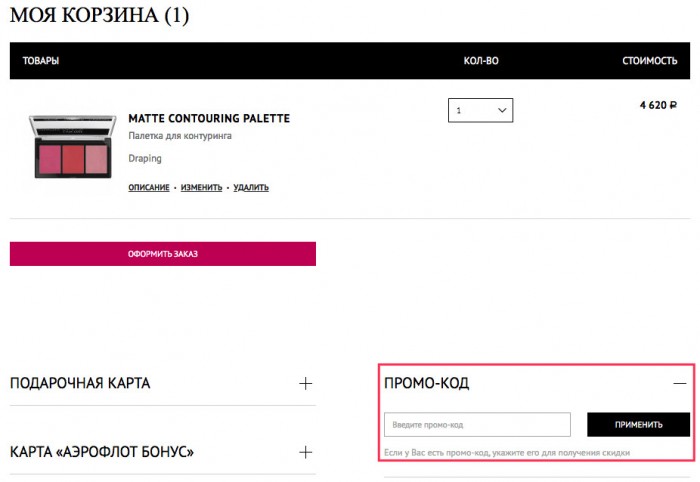
Task: Click the Удалить link to remove item
Action: (251, 187)
